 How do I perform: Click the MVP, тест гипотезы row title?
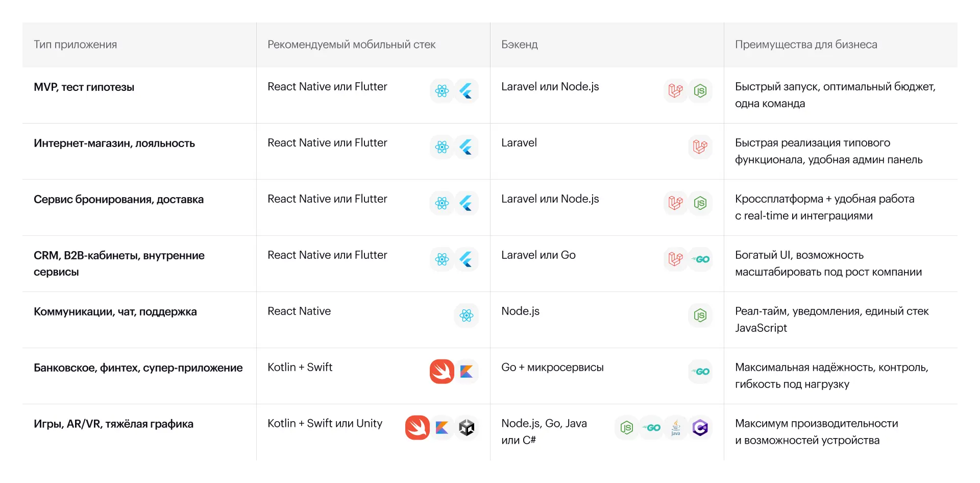coord(84,87)
